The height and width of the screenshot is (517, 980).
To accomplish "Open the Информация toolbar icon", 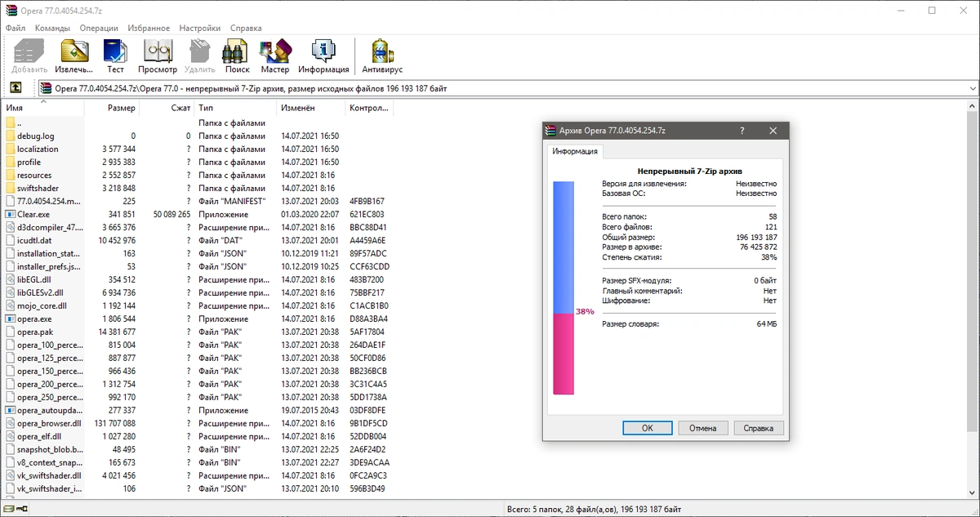I will [323, 56].
